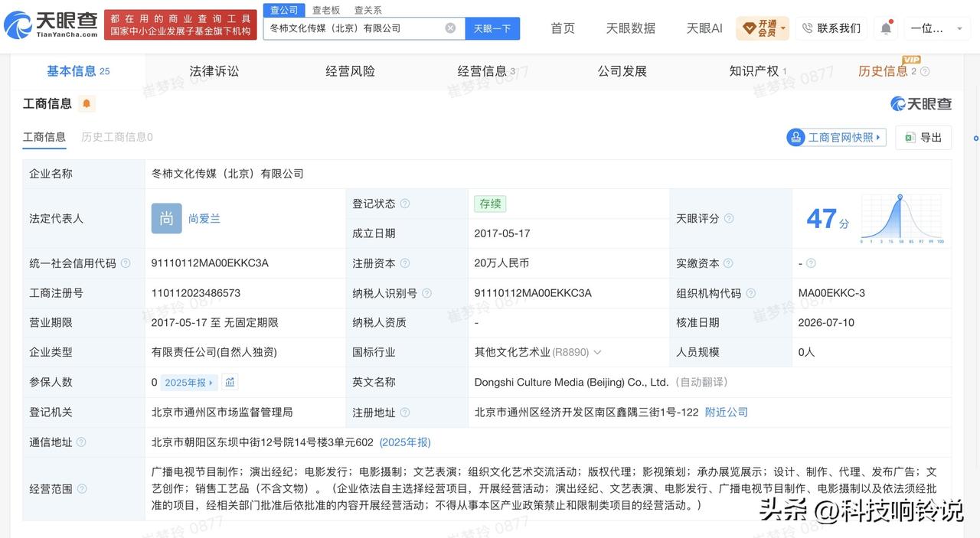Viewport: 980px width, 538px height.
Task: Click the 天眼评分 distribution chart
Action: (x=902, y=218)
